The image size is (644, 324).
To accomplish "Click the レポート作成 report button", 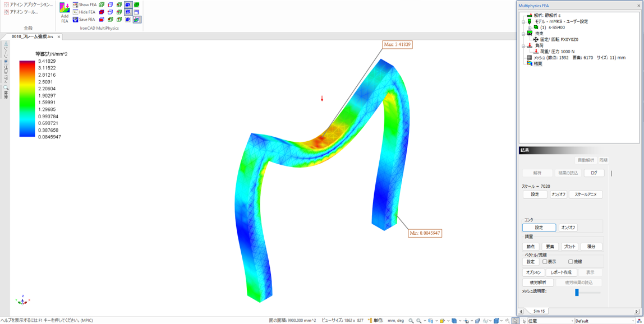I will coord(561,272).
